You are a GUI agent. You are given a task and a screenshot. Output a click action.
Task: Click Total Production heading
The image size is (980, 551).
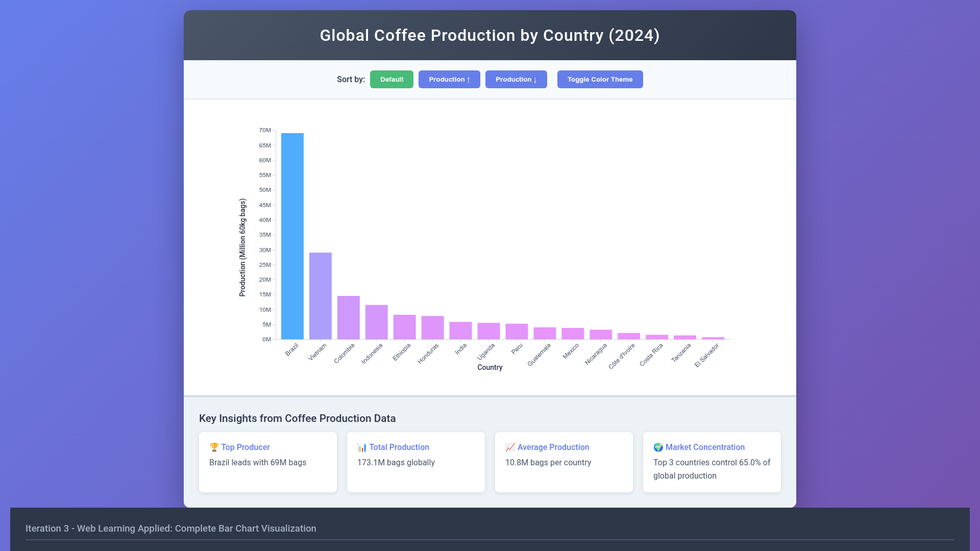(399, 447)
